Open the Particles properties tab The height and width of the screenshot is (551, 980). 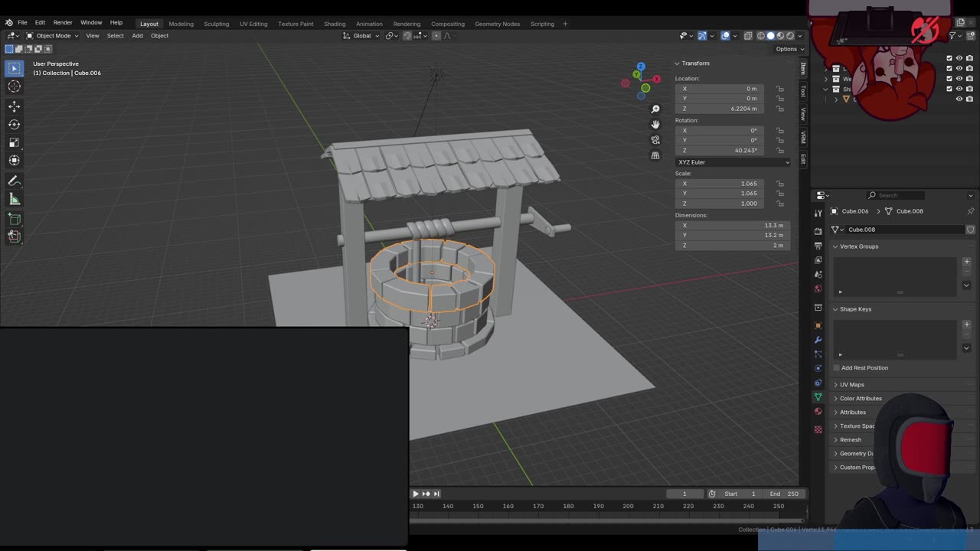[818, 354]
